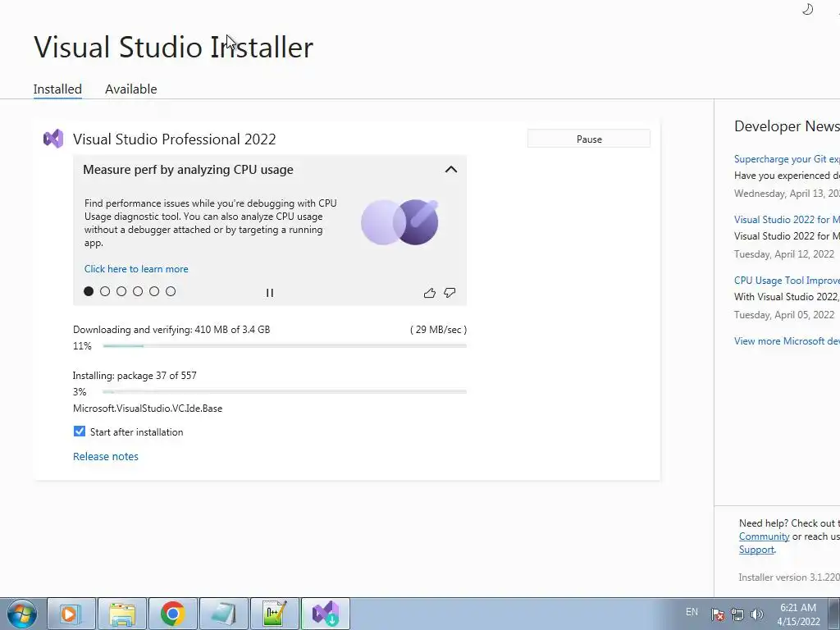The width and height of the screenshot is (840, 630).
Task: Click the downloading progress bar
Action: [x=285, y=346]
